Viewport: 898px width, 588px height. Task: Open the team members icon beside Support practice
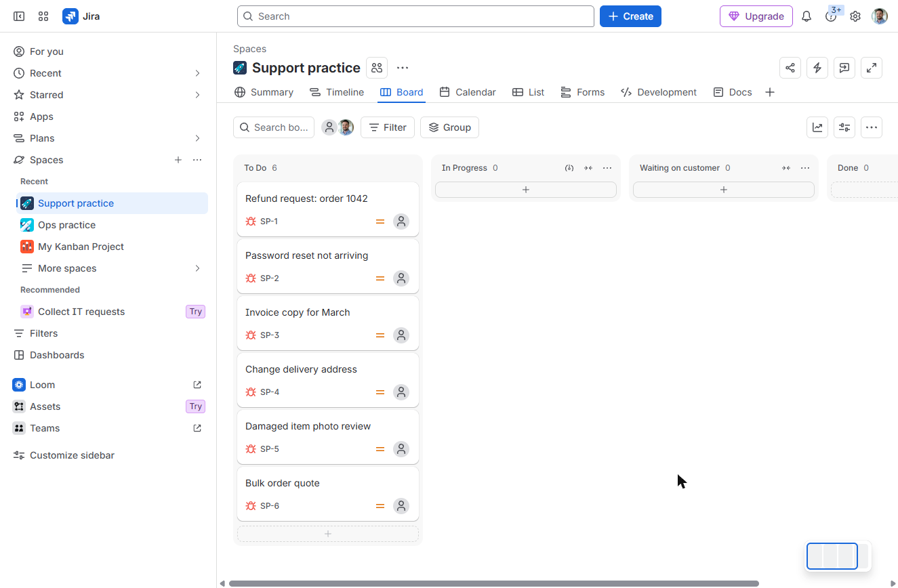point(377,68)
